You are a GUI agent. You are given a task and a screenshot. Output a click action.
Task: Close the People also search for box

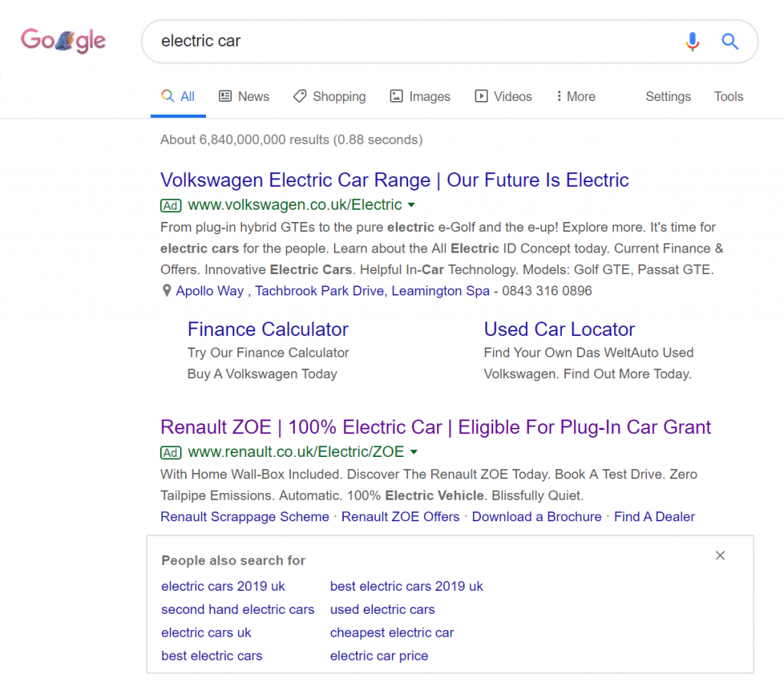point(720,556)
